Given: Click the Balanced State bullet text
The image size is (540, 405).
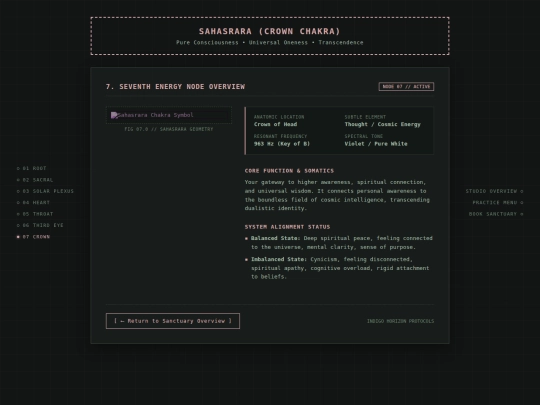Looking at the screenshot, I should click(x=342, y=242).
